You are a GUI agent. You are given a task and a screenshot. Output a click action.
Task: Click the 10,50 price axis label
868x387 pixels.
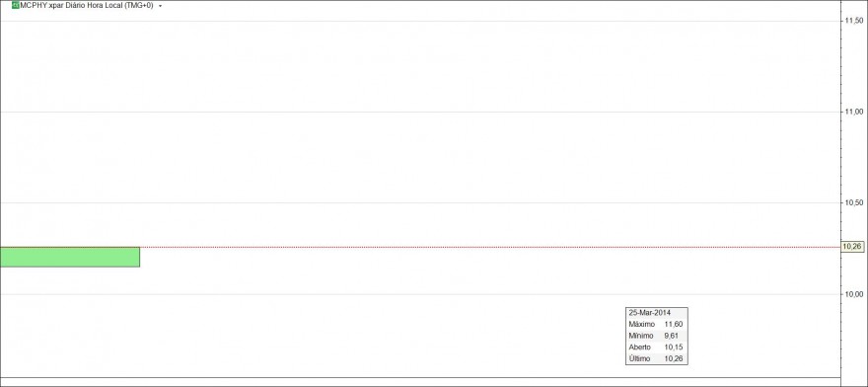[852, 203]
